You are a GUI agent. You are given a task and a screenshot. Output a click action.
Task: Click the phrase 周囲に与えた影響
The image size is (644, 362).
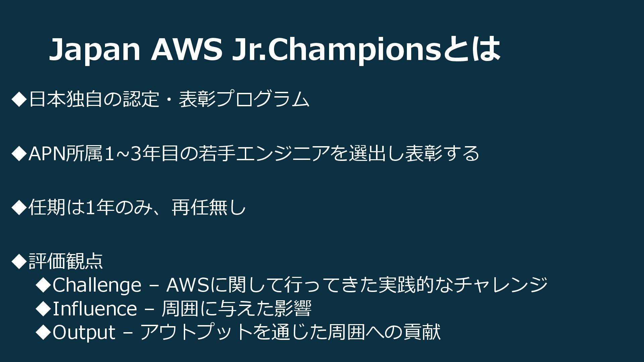236,309
